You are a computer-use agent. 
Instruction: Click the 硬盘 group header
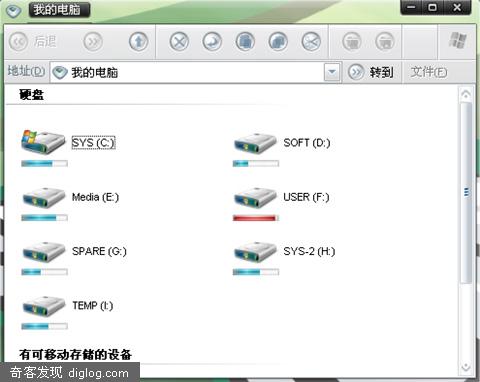click(x=31, y=95)
